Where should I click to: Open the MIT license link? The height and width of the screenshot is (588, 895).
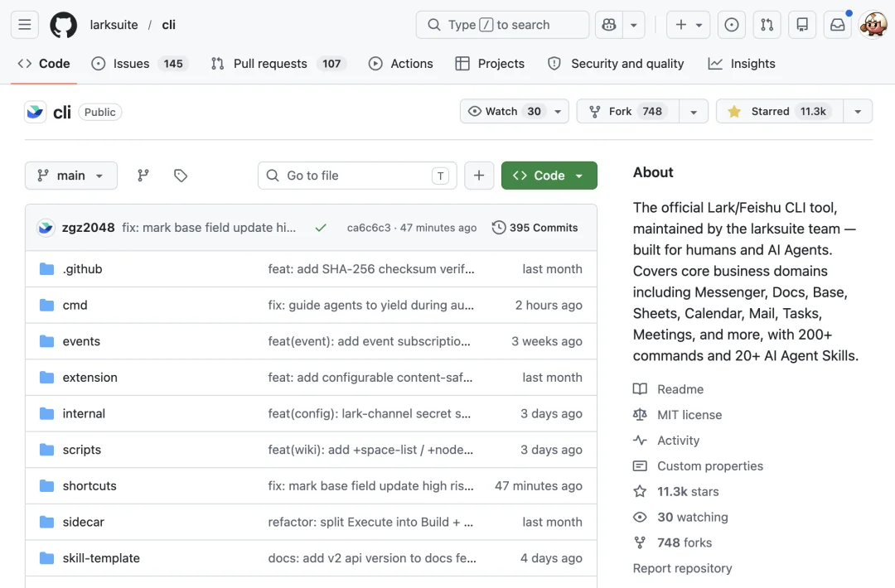[689, 415]
